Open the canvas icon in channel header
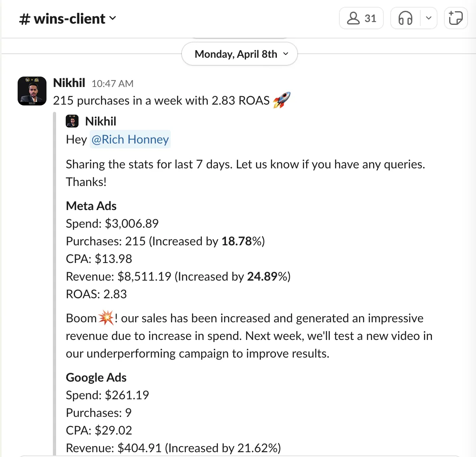Screen dimensions: 476x457 (x=456, y=18)
